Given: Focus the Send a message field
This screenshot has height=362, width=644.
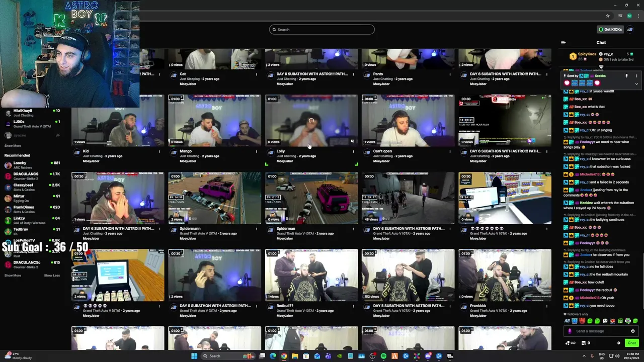Looking at the screenshot, I should point(601,331).
